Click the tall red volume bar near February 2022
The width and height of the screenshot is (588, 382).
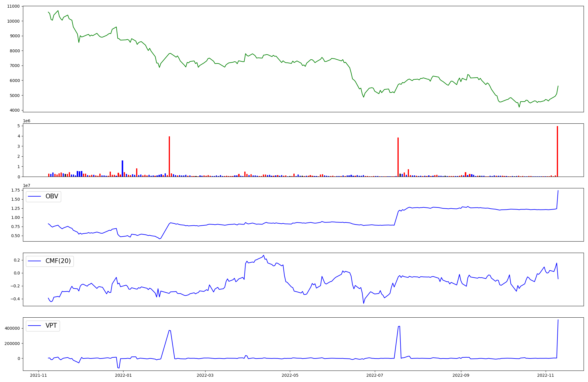(169, 156)
